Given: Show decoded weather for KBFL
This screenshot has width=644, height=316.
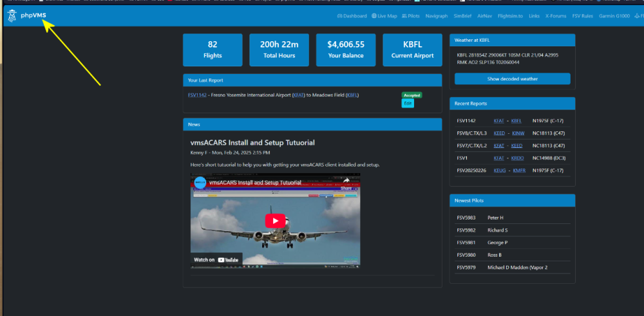Looking at the screenshot, I should pos(512,79).
